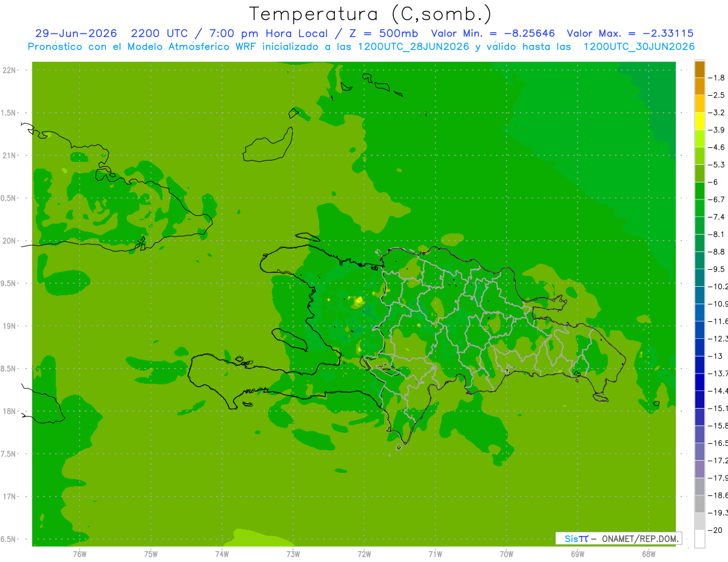
Task: Click the -3.9 colorbar value
Action: [x=717, y=130]
